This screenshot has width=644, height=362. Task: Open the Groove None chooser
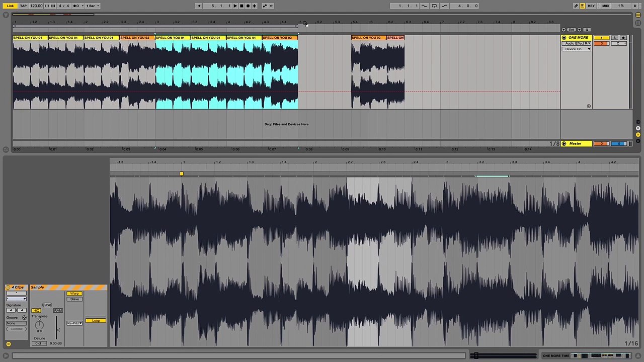16,323
